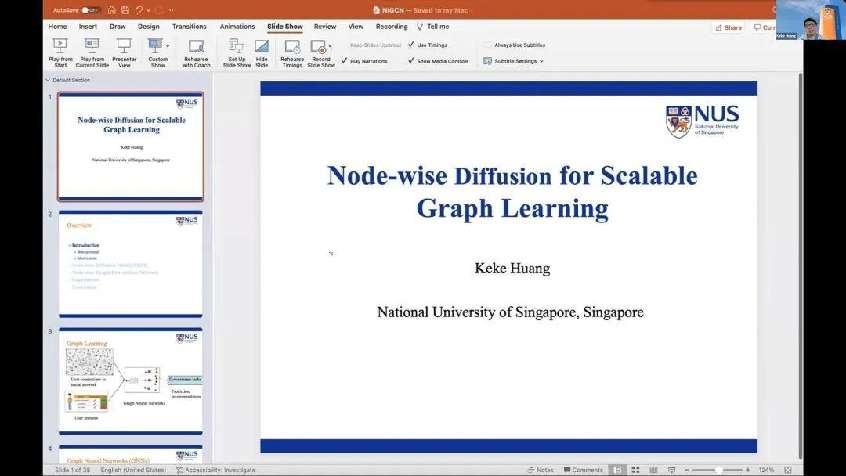Click the zoom out minus icon
The width and height of the screenshot is (846, 476).
pos(687,470)
